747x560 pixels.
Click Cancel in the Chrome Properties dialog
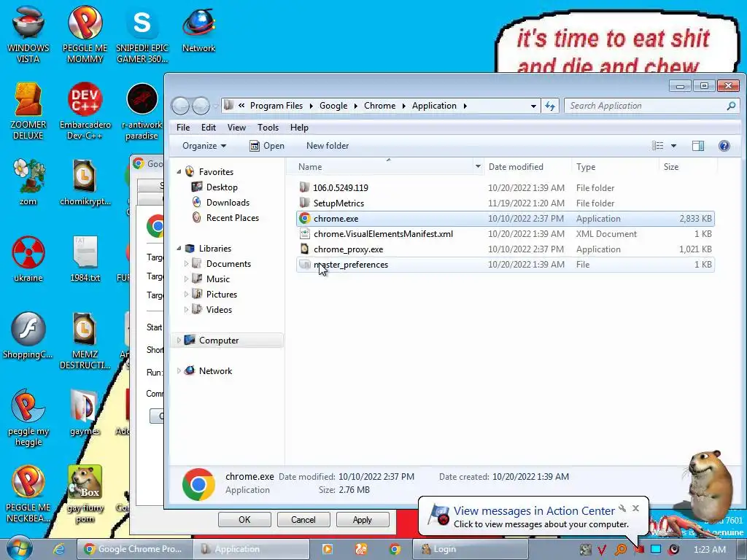[303, 519]
